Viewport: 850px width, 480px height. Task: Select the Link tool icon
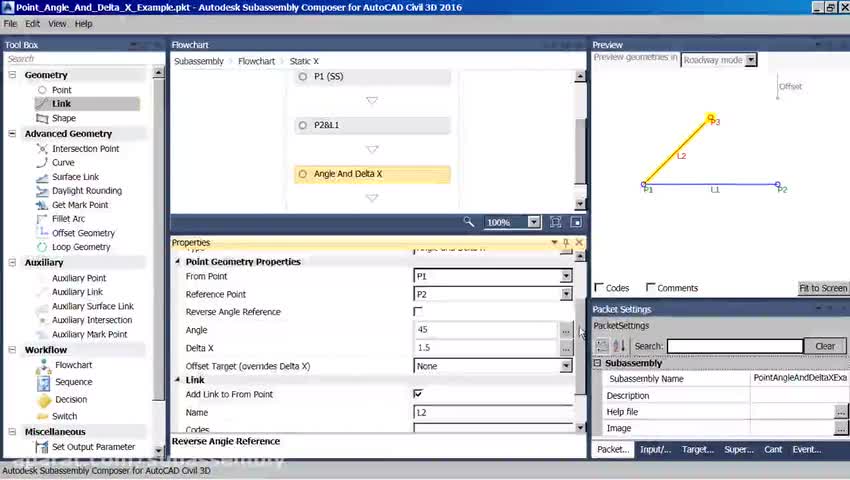pyautogui.click(x=42, y=104)
